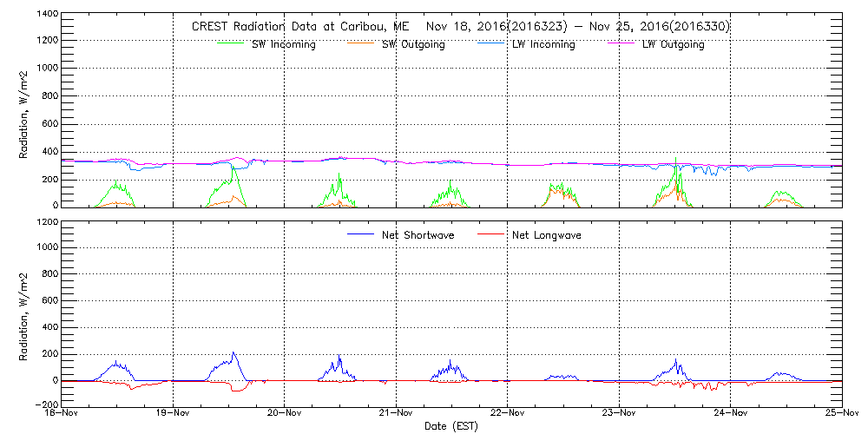Select the 20-Nov date tick label
The width and height of the screenshot is (868, 434).
pos(285,415)
